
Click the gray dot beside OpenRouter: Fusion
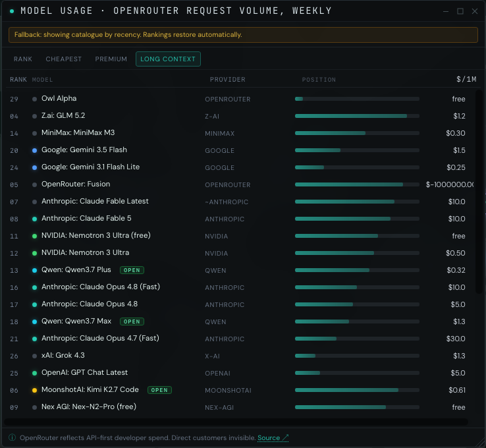coord(34,184)
